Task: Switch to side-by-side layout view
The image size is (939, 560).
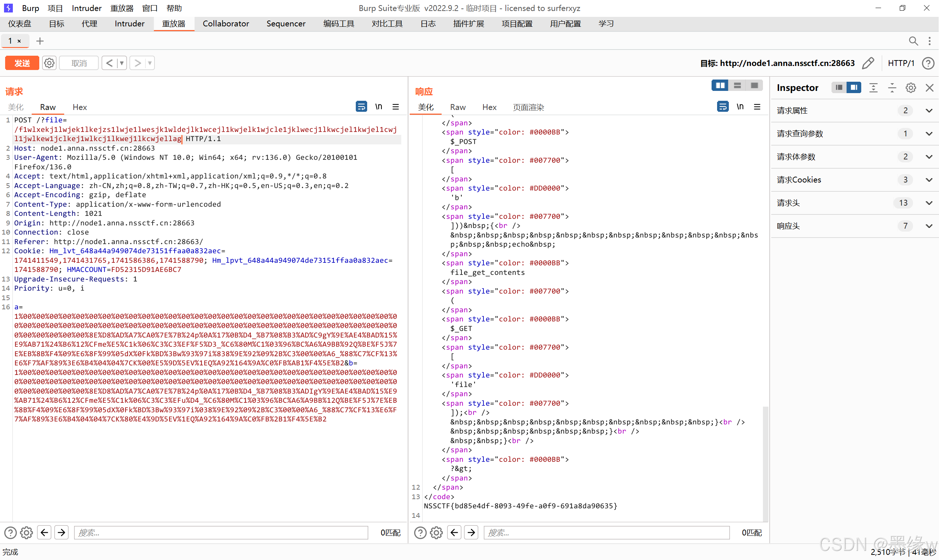Action: [720, 86]
